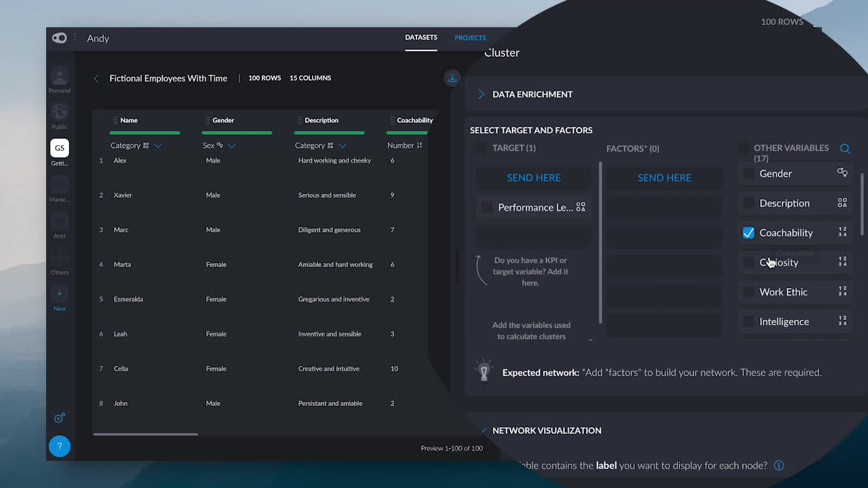Screen dimensions: 868x488
Task: Grab the Description column drag handle
Action: coord(300,120)
